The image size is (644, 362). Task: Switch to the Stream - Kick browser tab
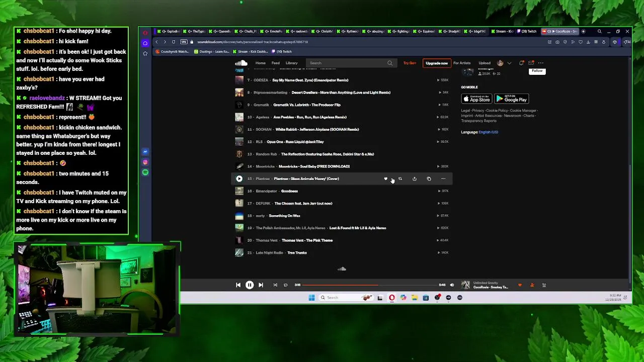[502, 31]
